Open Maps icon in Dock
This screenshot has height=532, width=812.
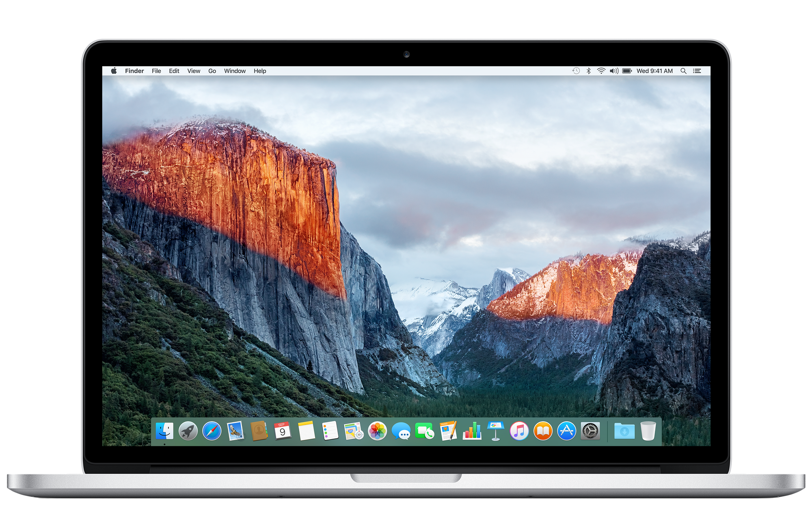point(354,431)
